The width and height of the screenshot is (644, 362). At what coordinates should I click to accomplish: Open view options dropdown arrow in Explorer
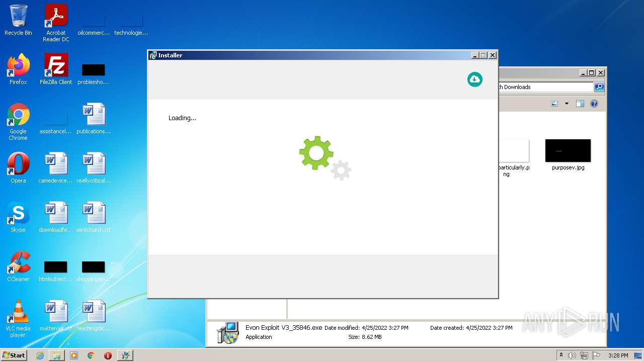567,104
